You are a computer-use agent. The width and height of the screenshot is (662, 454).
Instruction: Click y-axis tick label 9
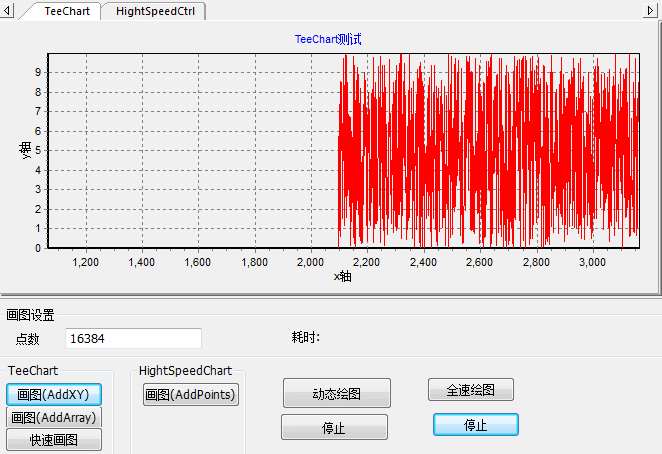pyautogui.click(x=38, y=72)
